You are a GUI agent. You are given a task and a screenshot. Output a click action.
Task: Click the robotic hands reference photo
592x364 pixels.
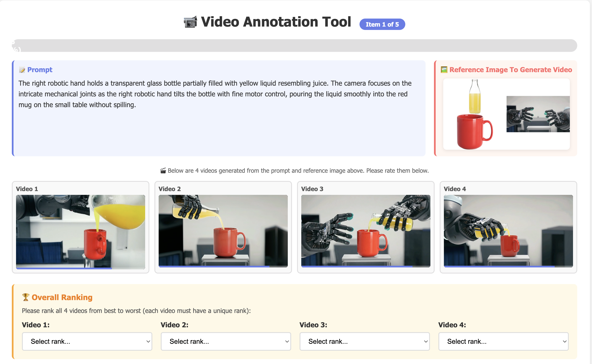[538, 114]
